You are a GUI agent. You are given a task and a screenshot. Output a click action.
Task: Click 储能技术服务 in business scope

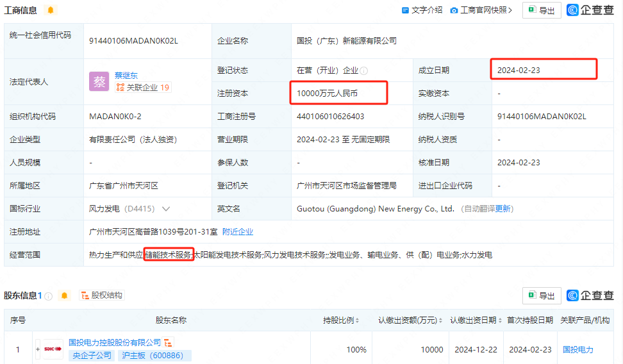tap(168, 254)
